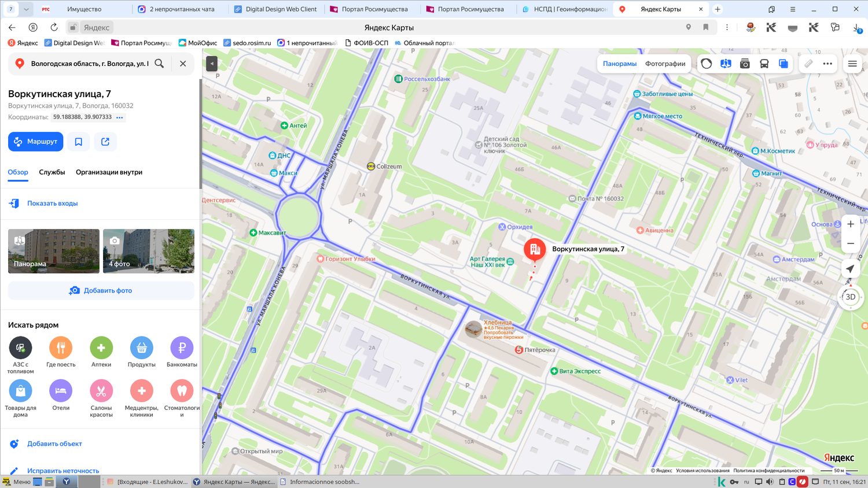The height and width of the screenshot is (488, 868).
Task: Click Показать входы link
Action: 53,204
